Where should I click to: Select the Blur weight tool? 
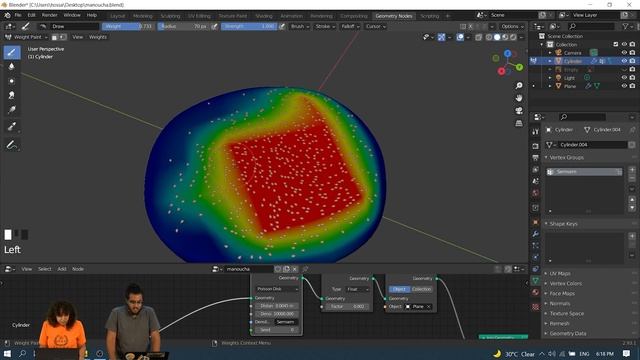pos(12,67)
